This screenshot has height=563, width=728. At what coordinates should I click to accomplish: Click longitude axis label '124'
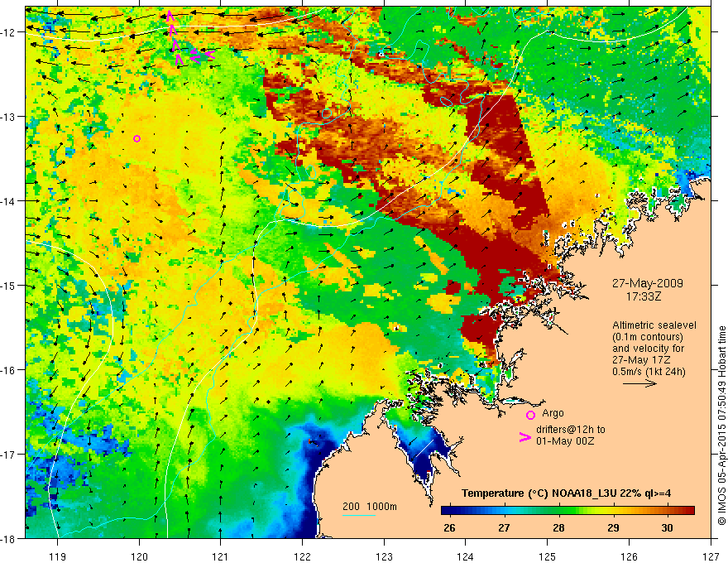466,556
